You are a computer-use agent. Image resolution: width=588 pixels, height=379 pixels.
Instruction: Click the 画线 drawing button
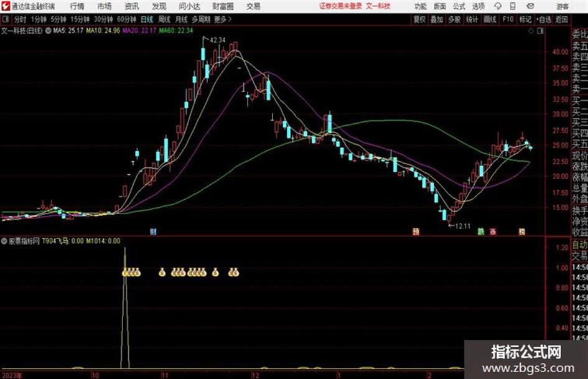(x=490, y=19)
